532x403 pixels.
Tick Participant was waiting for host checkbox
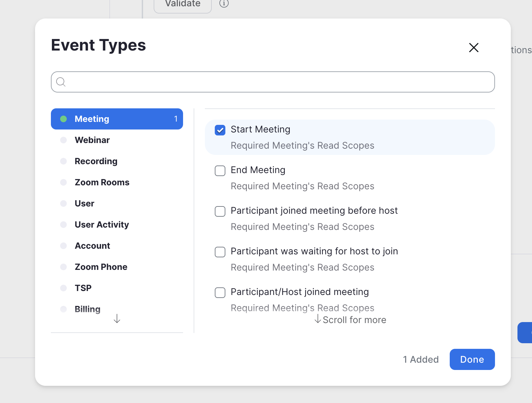(220, 252)
